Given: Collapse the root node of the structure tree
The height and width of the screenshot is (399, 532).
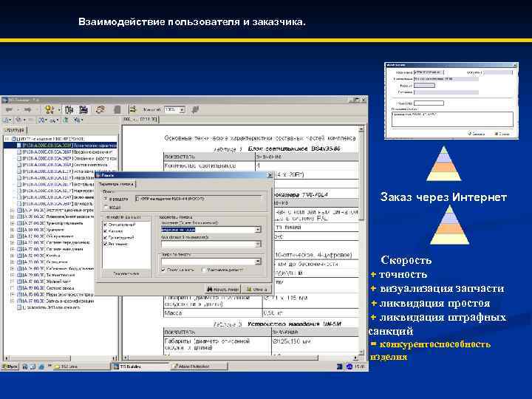Looking at the screenshot, I should click(7, 139).
